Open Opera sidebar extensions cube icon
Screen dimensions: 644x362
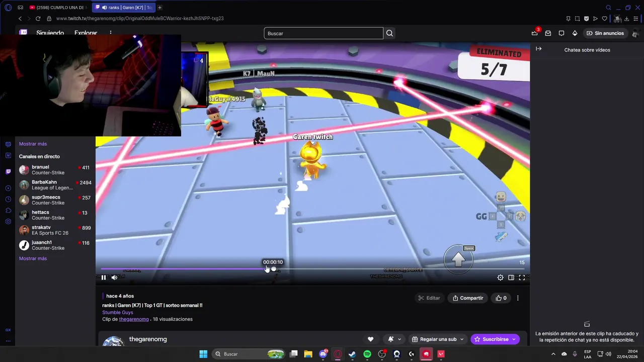click(x=8, y=210)
